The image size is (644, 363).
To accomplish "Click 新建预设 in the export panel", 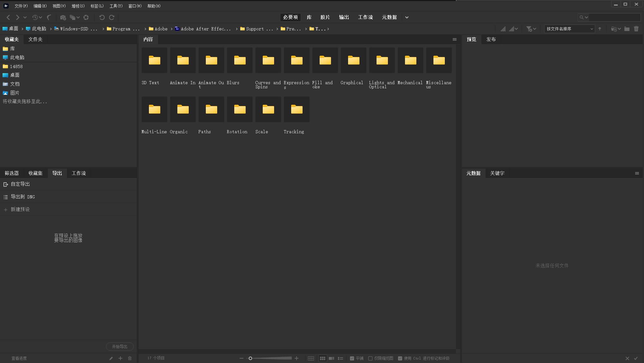I will [x=20, y=210].
